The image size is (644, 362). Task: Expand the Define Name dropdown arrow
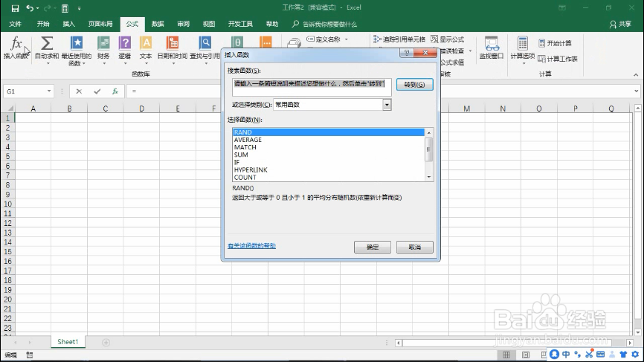click(x=347, y=39)
